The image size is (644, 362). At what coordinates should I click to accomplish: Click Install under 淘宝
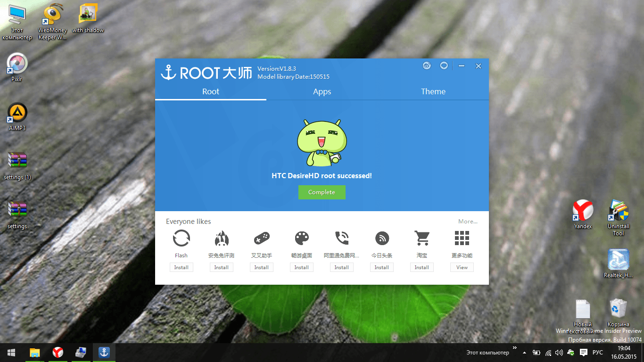(x=422, y=267)
